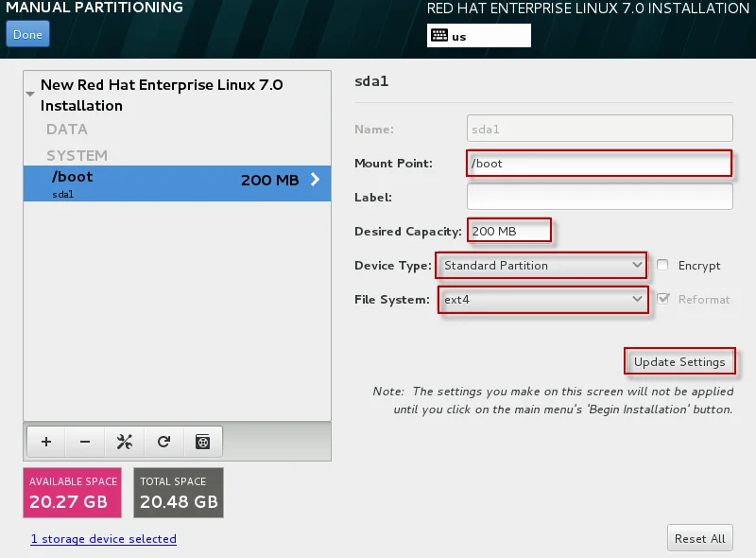Collapse the New Red Hat Installation tree
Screen dimensions: 756x558
pos(31,95)
